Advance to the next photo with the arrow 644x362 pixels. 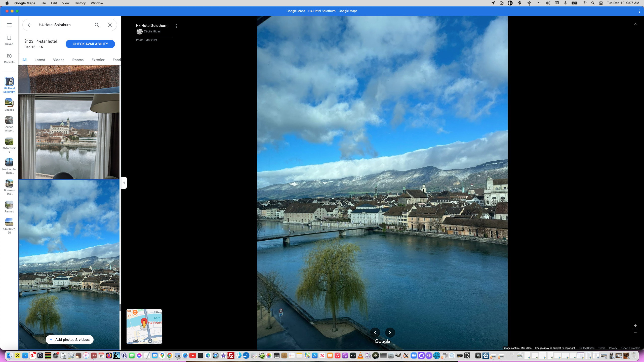(x=390, y=332)
